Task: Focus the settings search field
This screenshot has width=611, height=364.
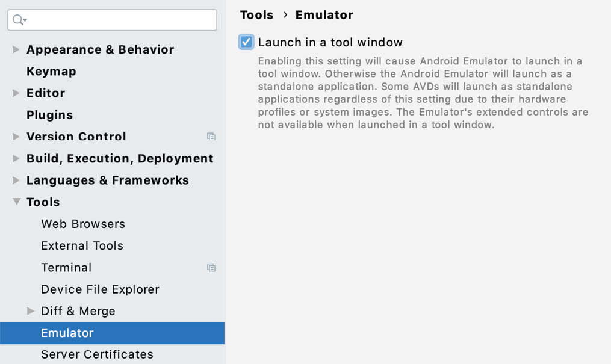Action: (112, 20)
